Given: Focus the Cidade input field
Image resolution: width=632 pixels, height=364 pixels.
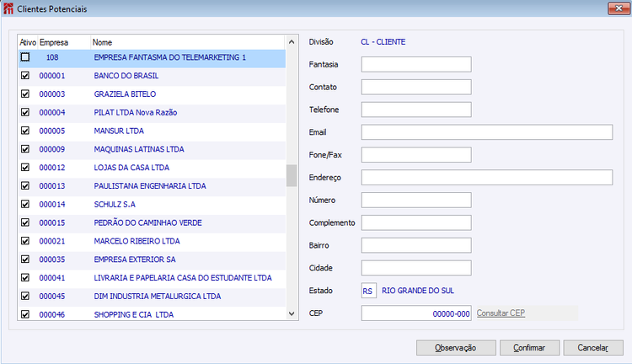Looking at the screenshot, I should [x=416, y=268].
